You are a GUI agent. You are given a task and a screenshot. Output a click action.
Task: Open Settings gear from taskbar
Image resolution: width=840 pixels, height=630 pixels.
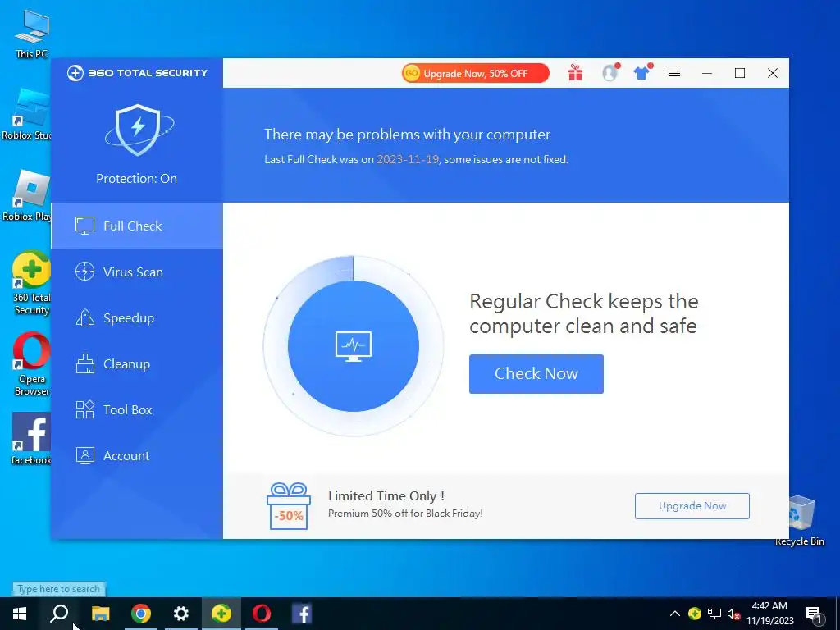coord(181,614)
